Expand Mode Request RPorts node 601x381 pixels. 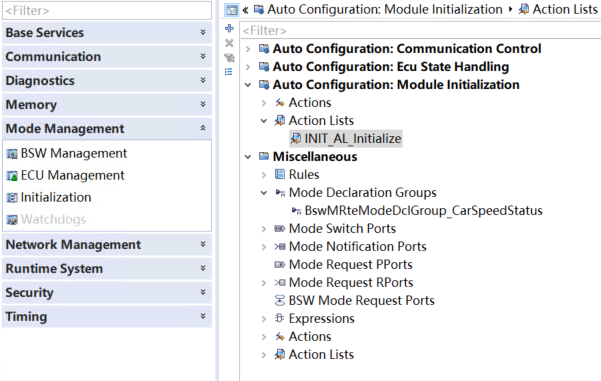point(264,283)
